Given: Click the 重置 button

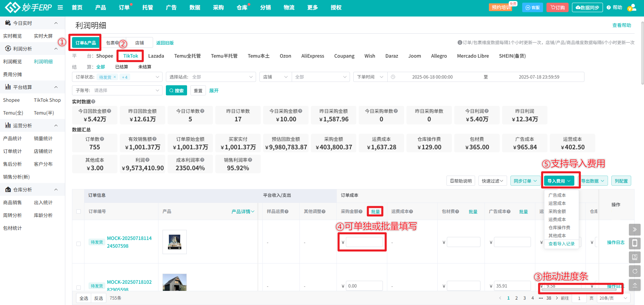Looking at the screenshot, I should (x=198, y=90).
